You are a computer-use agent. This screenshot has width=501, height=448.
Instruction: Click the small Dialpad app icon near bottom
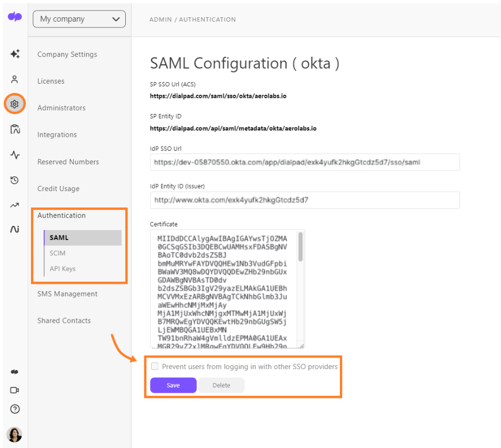(x=14, y=372)
